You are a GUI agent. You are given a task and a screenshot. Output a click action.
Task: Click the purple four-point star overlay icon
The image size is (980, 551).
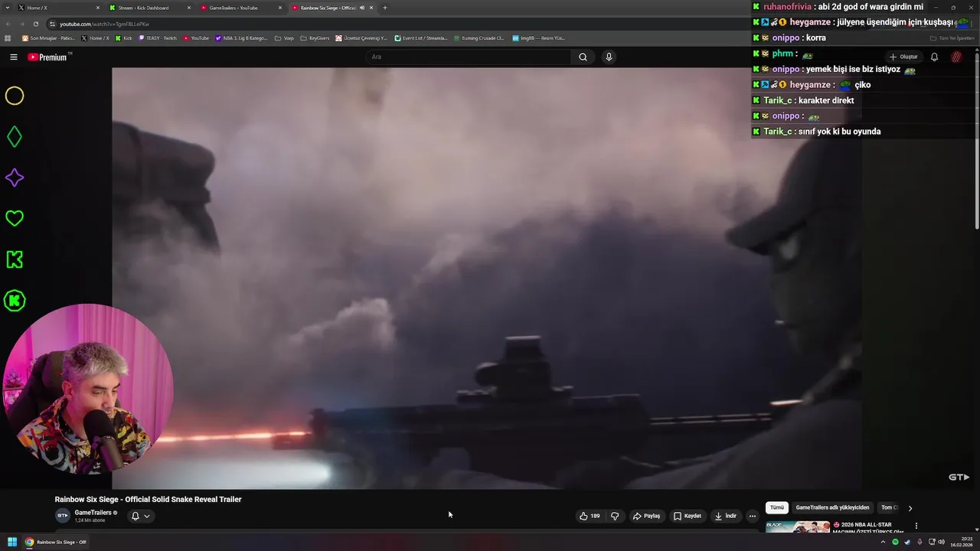pos(15,178)
